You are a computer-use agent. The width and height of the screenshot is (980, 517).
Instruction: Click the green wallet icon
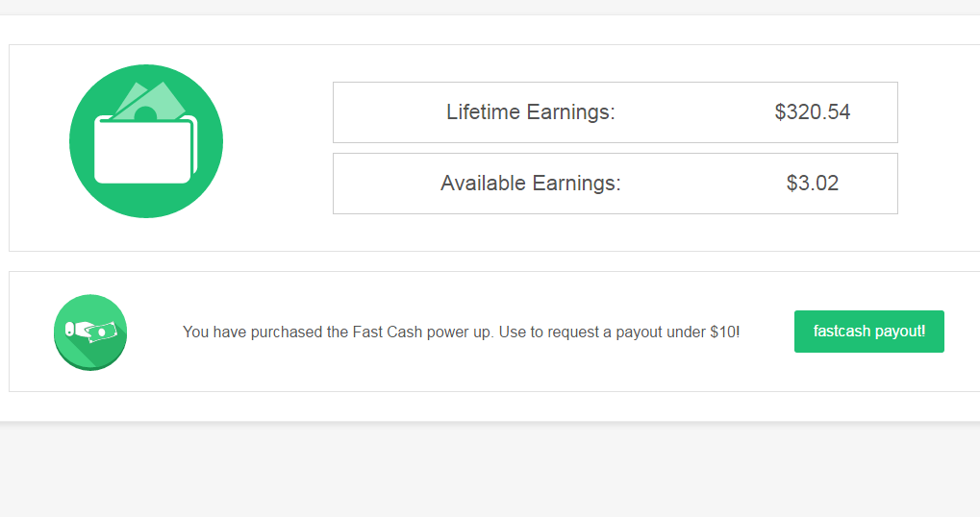coord(146,141)
